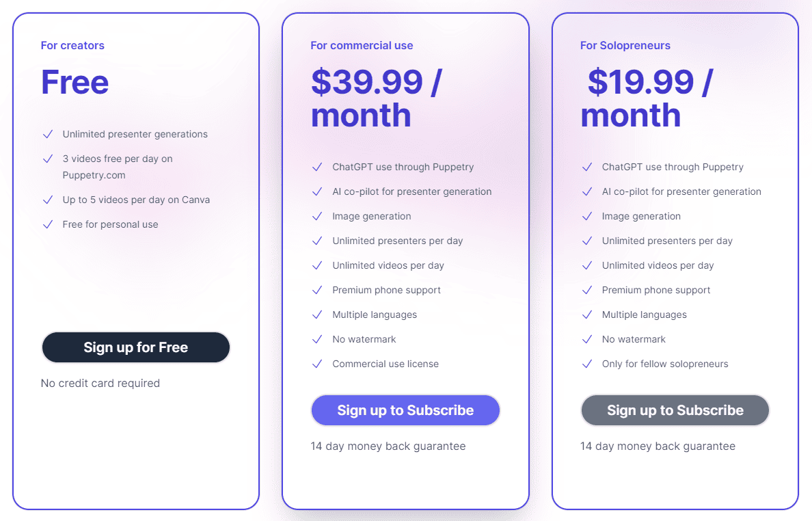This screenshot has width=812, height=521.
Task: Click the checkmark next to Only for fellow solopreneurs
Action: point(586,364)
